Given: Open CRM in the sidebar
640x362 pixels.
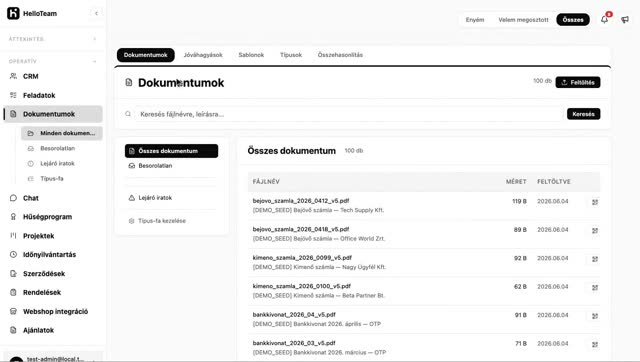Looking at the screenshot, I should 53,76.
